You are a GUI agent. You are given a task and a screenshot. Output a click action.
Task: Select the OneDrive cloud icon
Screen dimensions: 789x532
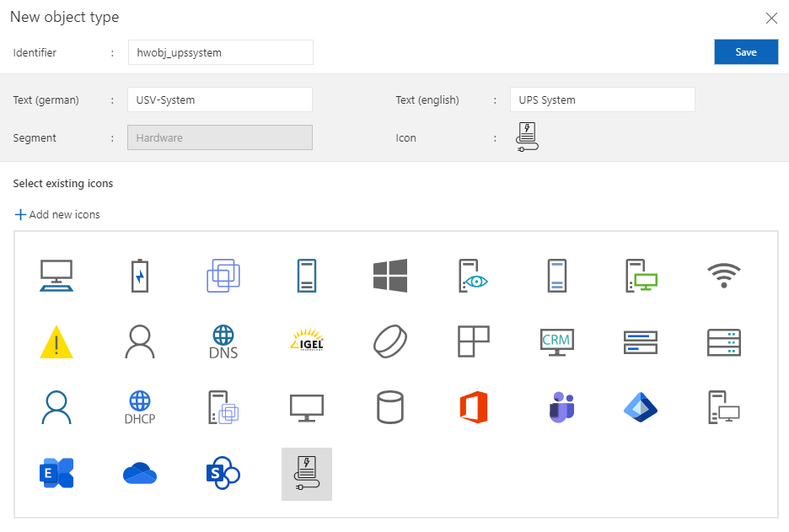[x=140, y=474]
